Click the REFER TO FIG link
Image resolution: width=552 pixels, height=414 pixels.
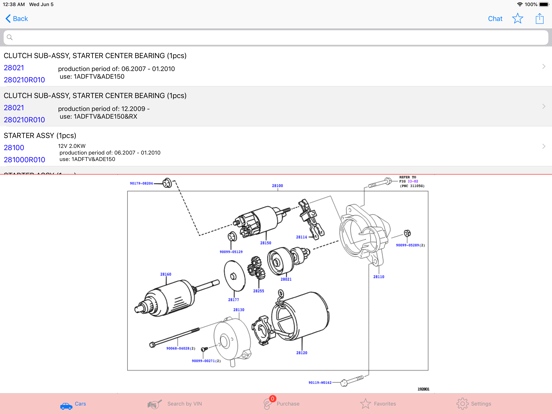[412, 181]
